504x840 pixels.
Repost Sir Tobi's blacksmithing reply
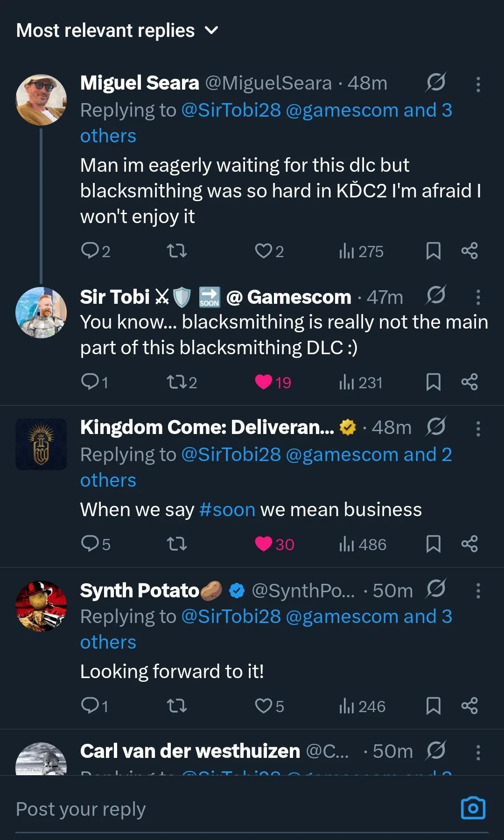pos(182,382)
